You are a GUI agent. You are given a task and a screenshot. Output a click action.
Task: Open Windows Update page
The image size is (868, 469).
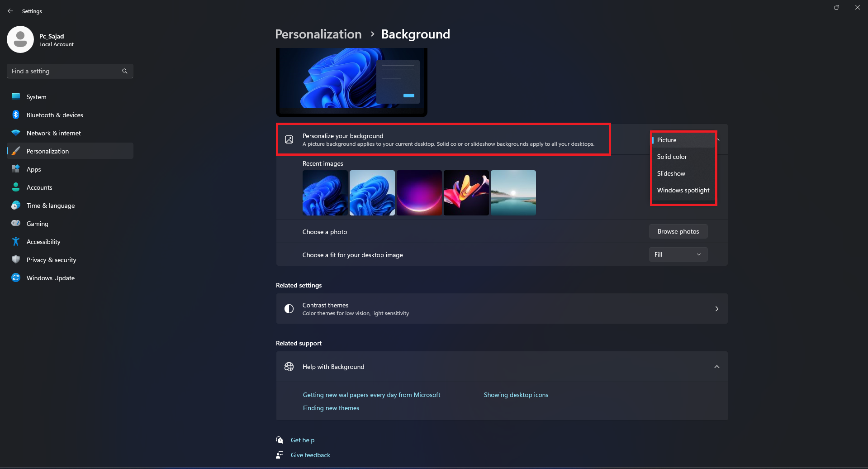pos(70,278)
